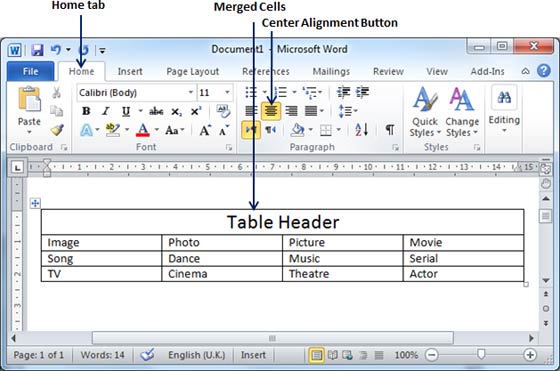560x371 pixels.
Task: Toggle left-to-right text direction
Action: 251,130
